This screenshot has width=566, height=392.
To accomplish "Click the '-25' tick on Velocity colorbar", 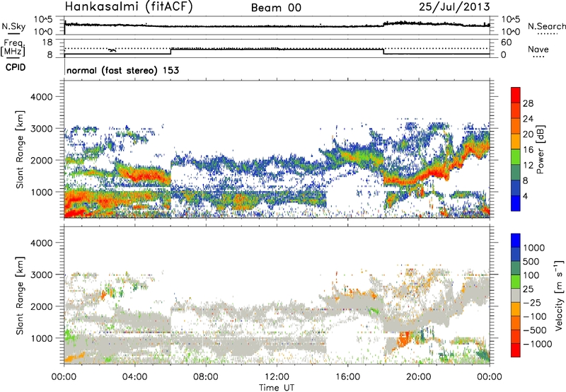I will [x=534, y=303].
